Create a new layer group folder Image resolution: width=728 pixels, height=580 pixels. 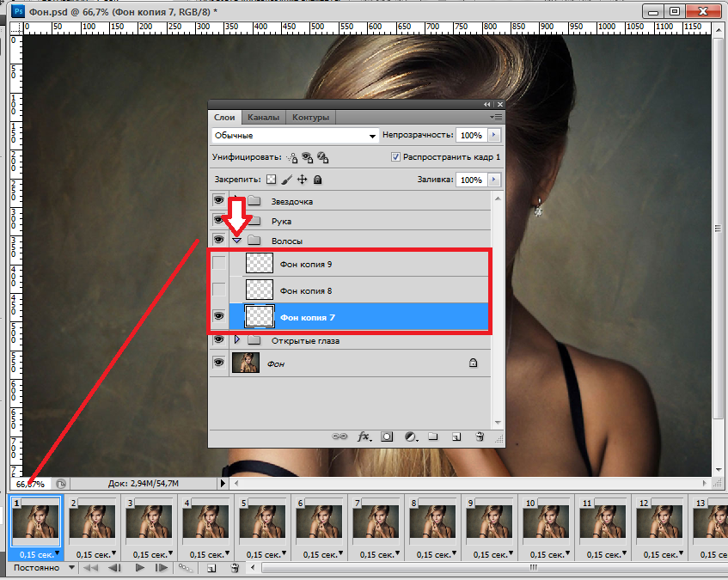click(x=433, y=437)
